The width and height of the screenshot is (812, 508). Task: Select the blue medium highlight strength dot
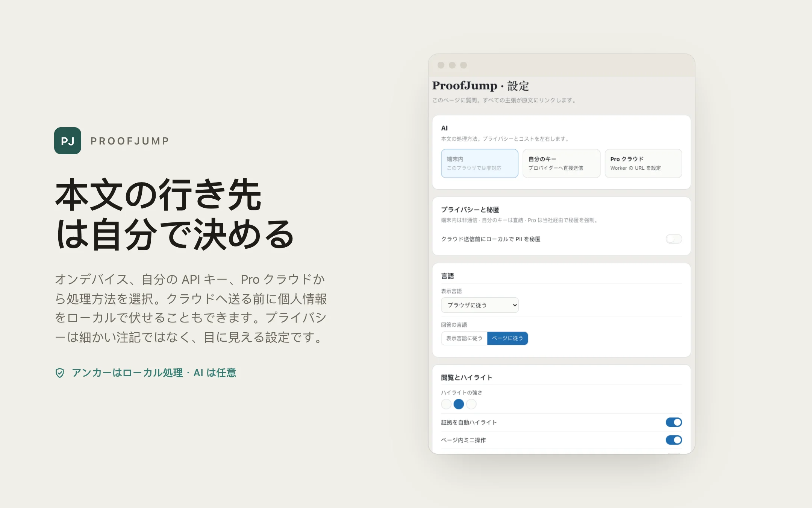459,404
